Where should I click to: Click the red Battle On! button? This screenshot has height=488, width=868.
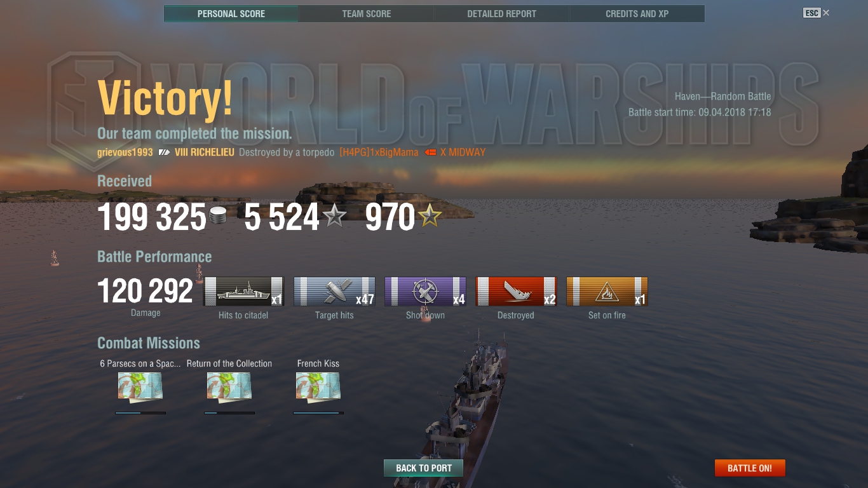tap(750, 468)
